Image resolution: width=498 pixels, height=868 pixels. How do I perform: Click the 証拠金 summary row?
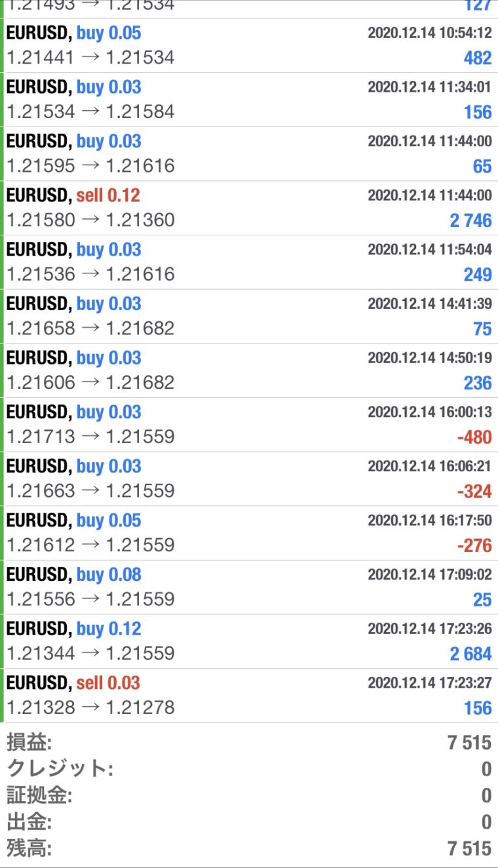click(x=249, y=795)
